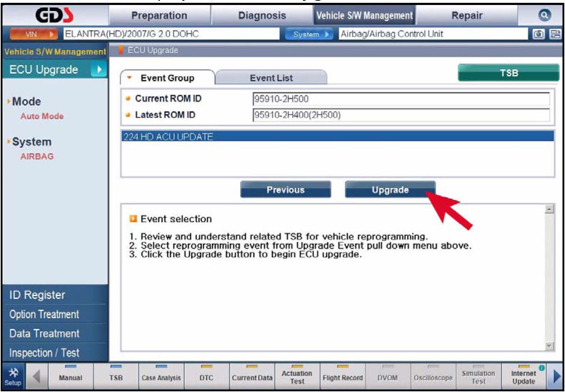Image resolution: width=565 pixels, height=392 pixels.
Task: Select Auto Mode
Action: tap(42, 116)
